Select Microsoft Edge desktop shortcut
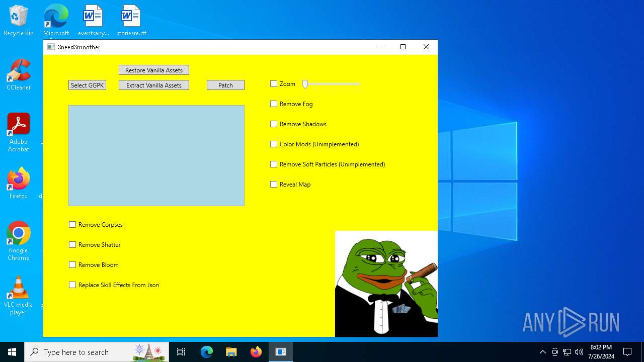 coord(56,21)
